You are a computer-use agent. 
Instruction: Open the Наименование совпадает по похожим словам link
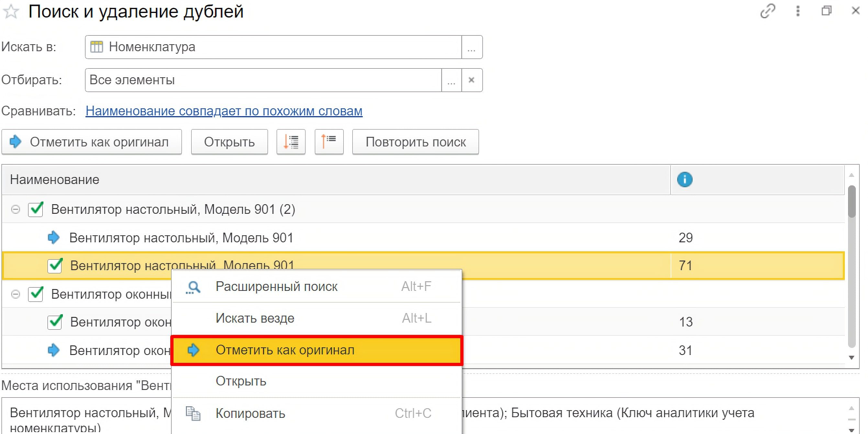224,111
